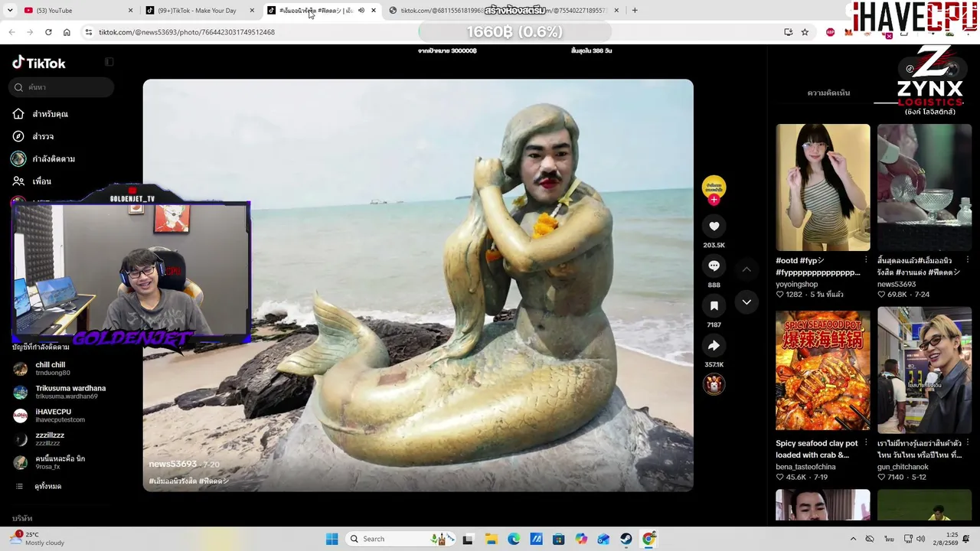Open followed account Trikusuma wardhana
Screen dimensions: 980x551
pyautogui.click(x=61, y=392)
